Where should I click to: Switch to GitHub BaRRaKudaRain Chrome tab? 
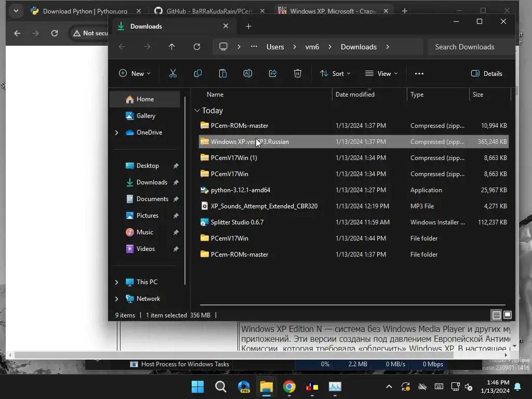click(x=209, y=11)
